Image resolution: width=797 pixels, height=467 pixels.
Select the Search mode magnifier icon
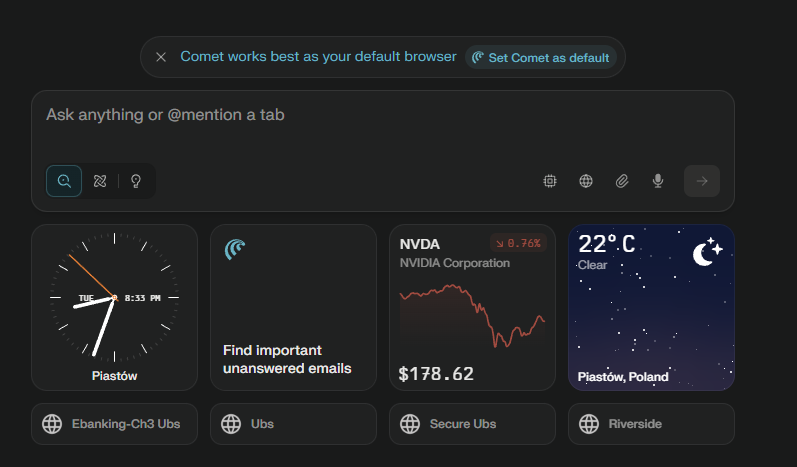click(x=64, y=181)
